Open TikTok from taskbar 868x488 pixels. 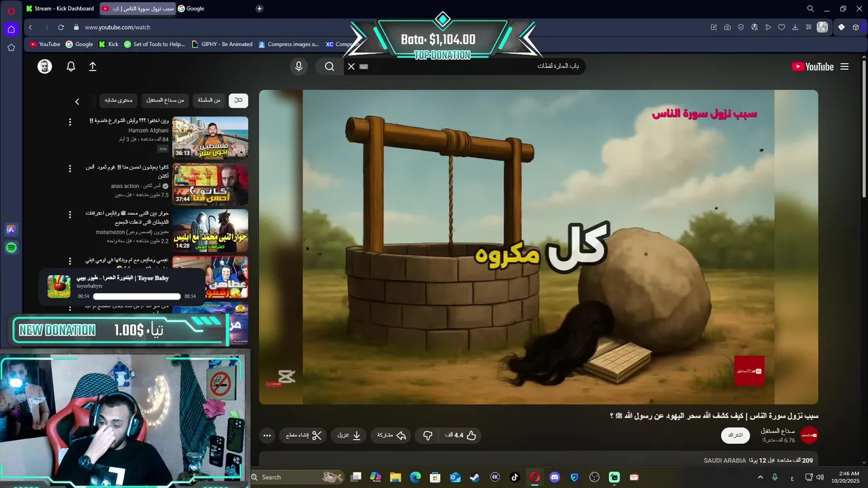(515, 477)
